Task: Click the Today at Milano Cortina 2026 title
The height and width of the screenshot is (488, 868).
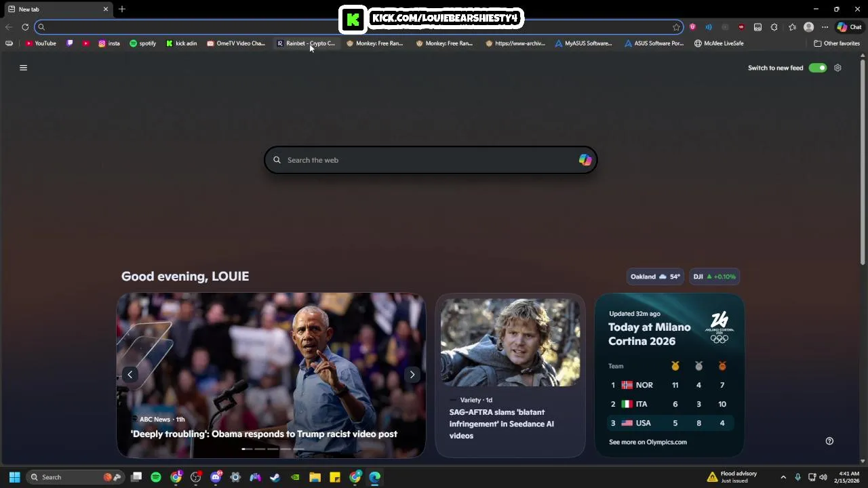Action: tap(649, 334)
